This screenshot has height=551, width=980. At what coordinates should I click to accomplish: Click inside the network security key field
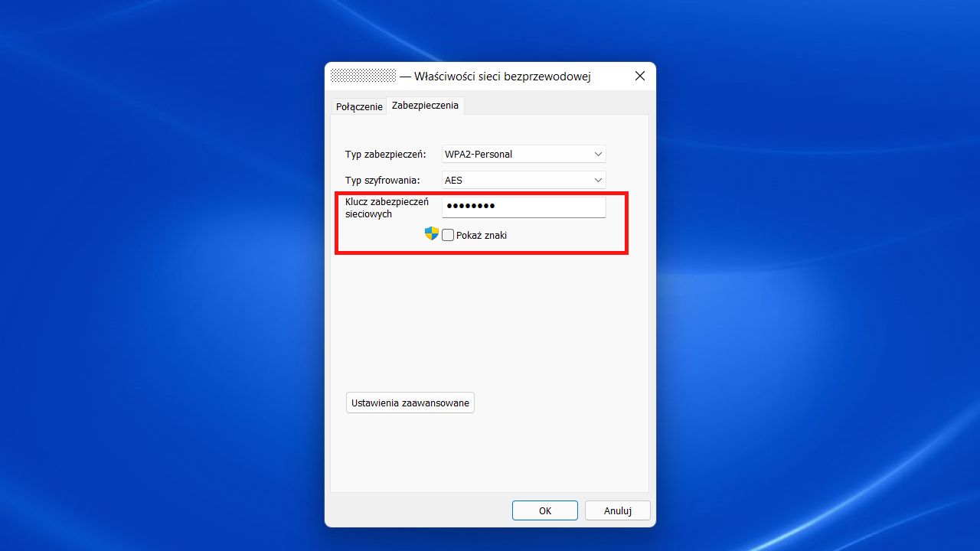tap(524, 207)
